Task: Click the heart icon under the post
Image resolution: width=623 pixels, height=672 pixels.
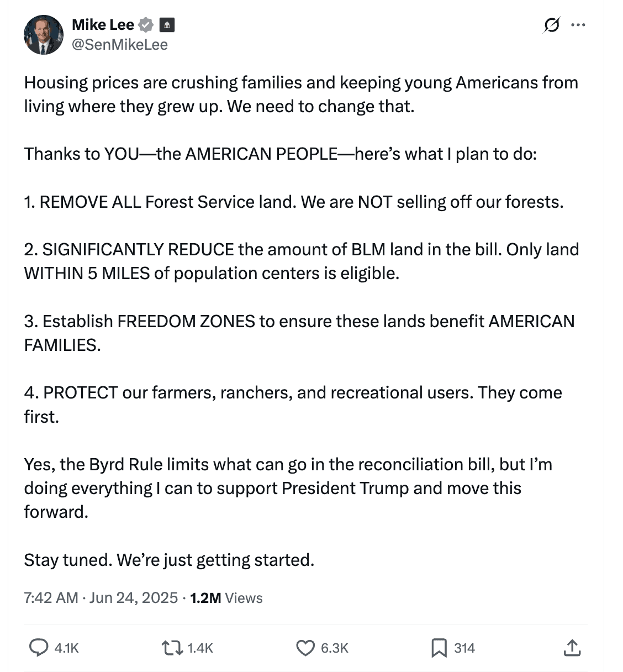Action: point(305,647)
